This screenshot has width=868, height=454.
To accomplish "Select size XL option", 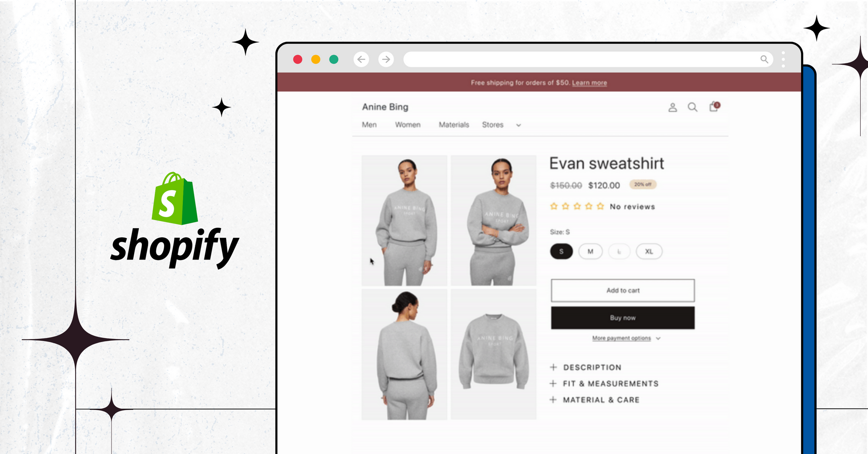I will pos(649,251).
